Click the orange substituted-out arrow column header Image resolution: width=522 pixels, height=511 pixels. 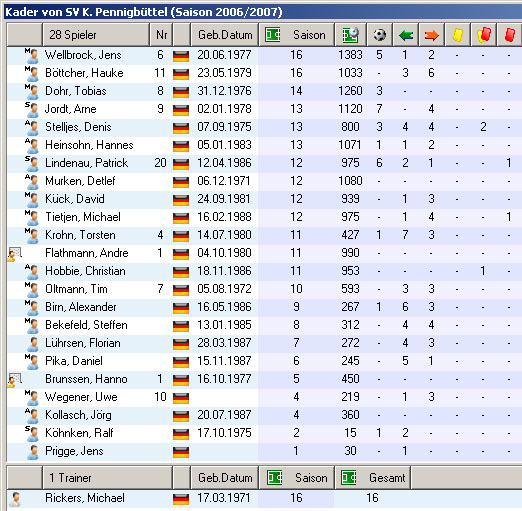(x=431, y=35)
